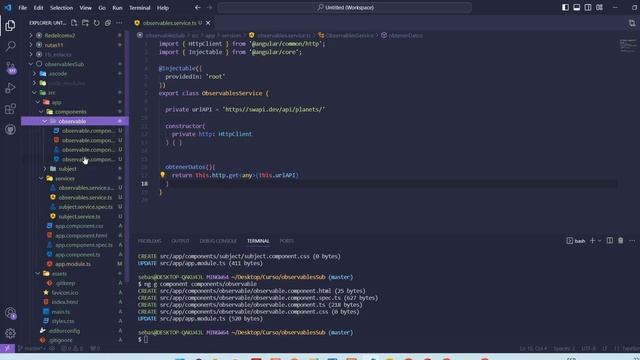Switch to the DEBUG CONSOLE tab

tap(218, 241)
